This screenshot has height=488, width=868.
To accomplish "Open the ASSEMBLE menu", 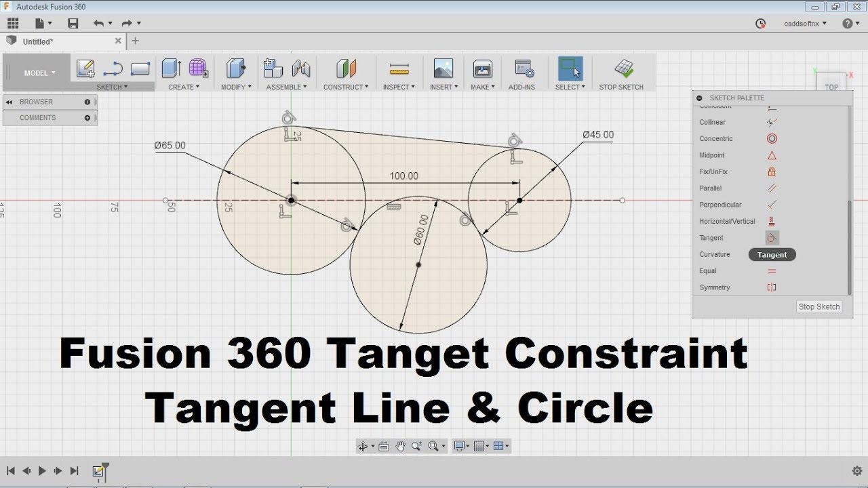I will point(286,87).
